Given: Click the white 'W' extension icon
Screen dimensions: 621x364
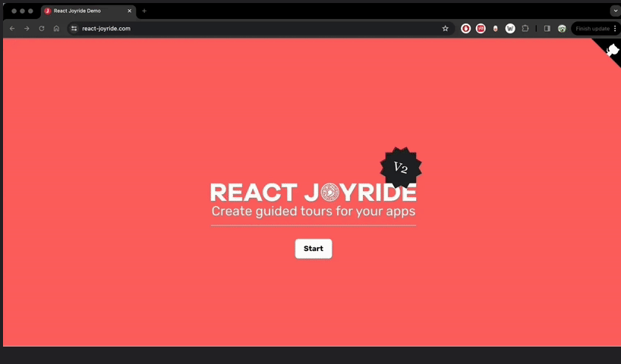Looking at the screenshot, I should click(510, 29).
